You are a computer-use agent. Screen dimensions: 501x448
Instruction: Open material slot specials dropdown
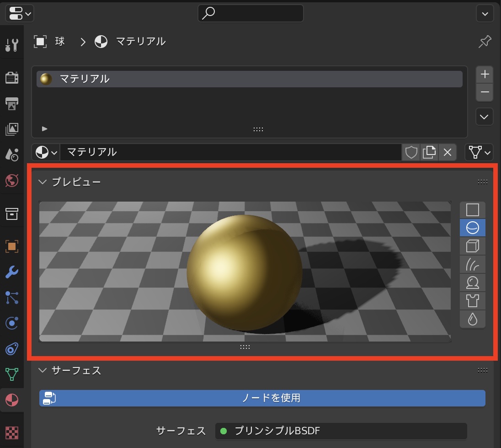485,117
